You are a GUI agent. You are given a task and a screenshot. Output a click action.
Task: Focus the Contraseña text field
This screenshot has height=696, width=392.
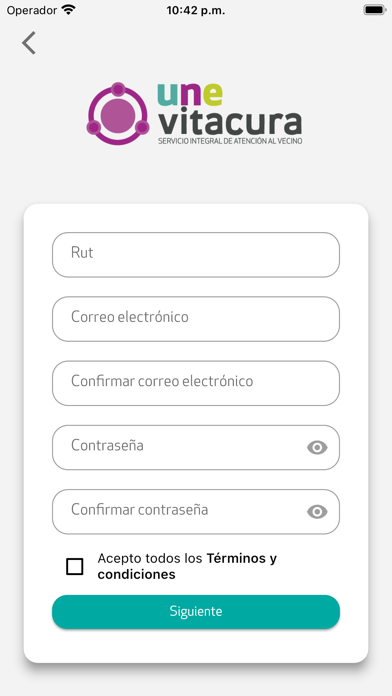[x=196, y=447]
